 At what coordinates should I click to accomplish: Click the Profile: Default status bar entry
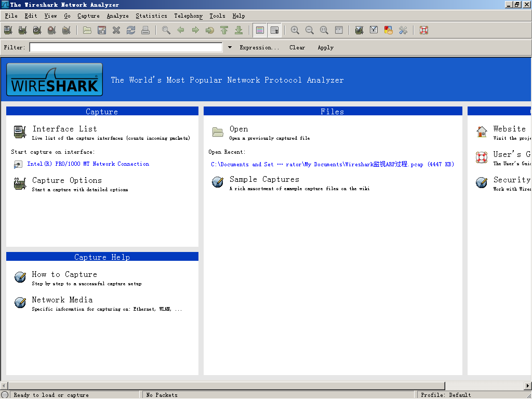446,395
